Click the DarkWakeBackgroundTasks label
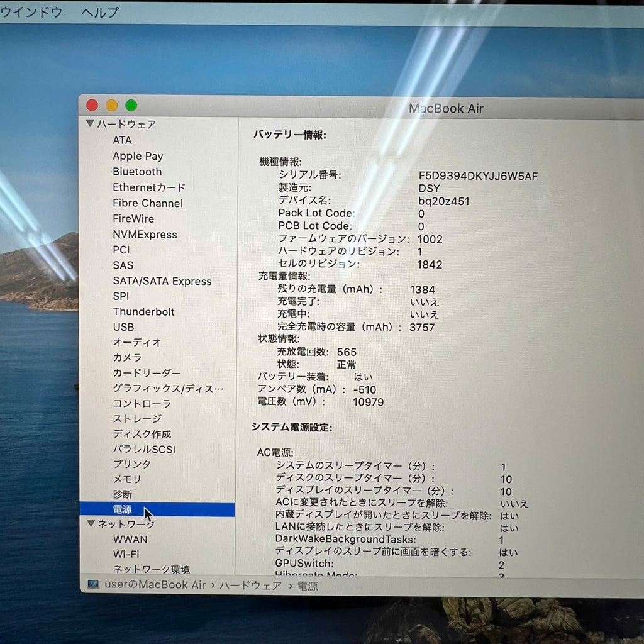The height and width of the screenshot is (644, 644). (x=345, y=539)
